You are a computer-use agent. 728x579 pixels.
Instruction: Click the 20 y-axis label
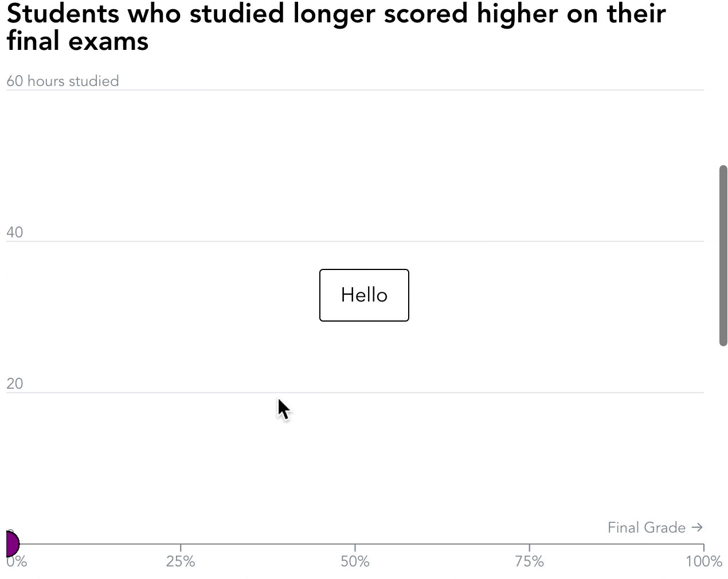15,384
